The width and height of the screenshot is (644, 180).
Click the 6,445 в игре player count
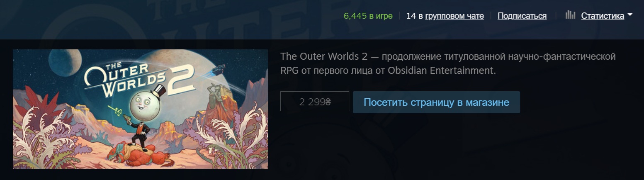(x=368, y=16)
